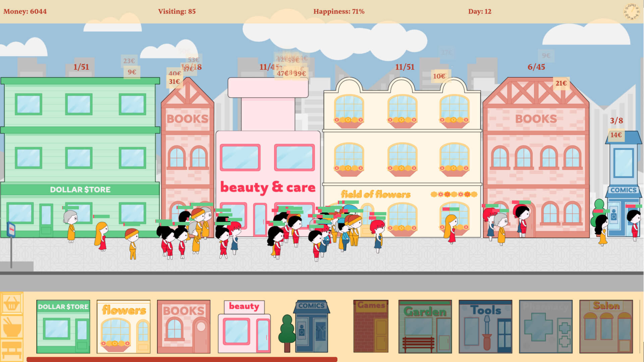Pick the Beauty shop build icon
The width and height of the screenshot is (644, 362).
coord(244,327)
